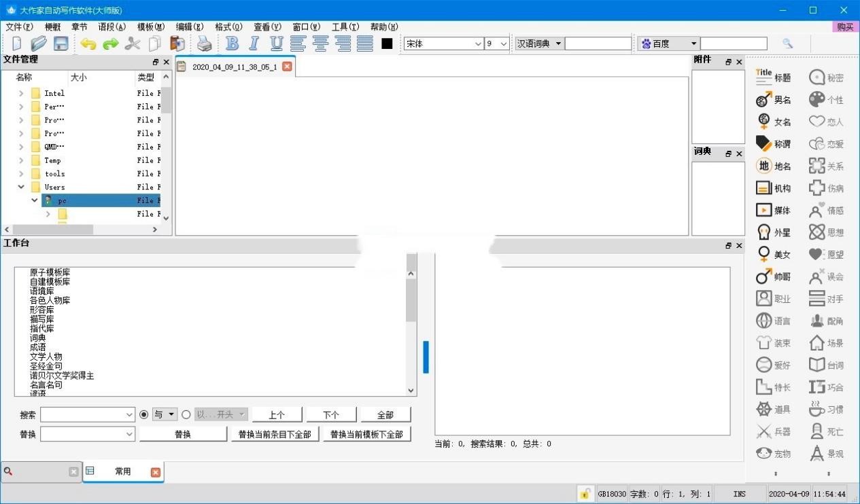Align text left
Image resolution: width=860 pixels, height=504 pixels.
tap(298, 43)
